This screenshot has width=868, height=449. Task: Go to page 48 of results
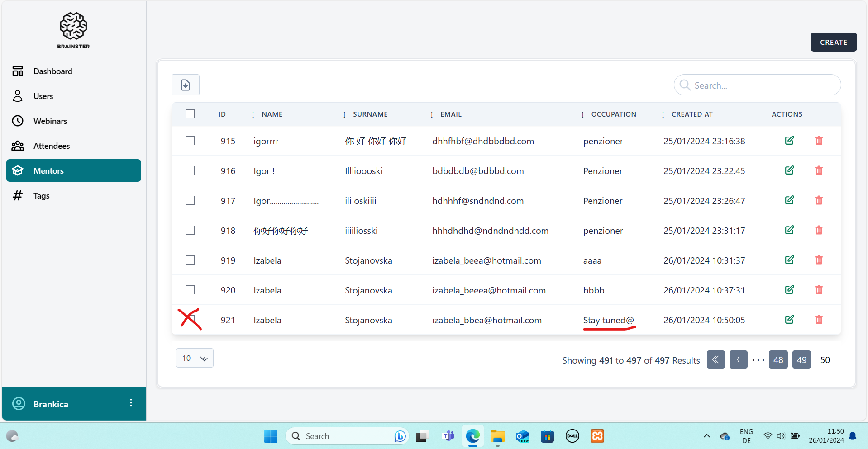click(778, 360)
